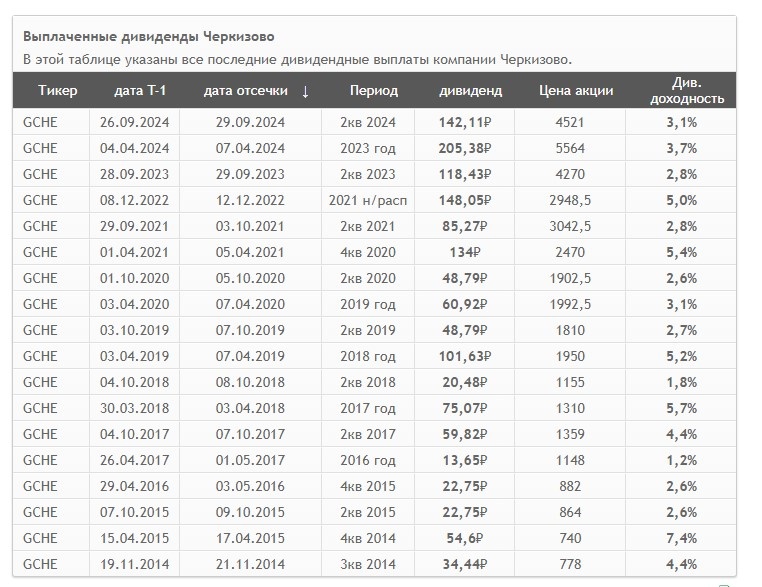Click share price 4521
Viewport: 762px width, 587px height.
(570, 122)
